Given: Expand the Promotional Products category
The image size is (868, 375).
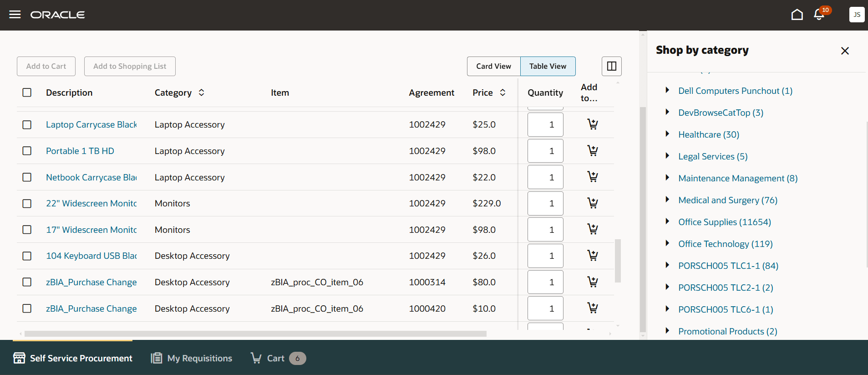Looking at the screenshot, I should click(667, 331).
